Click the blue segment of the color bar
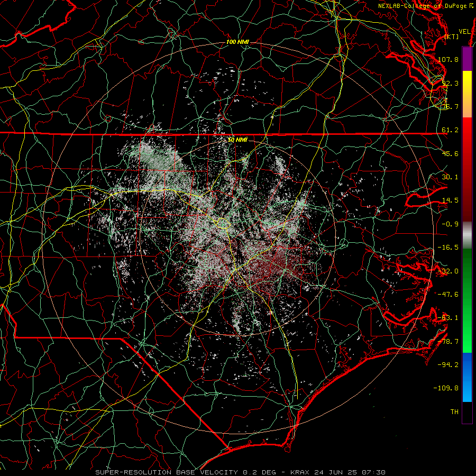 467,377
